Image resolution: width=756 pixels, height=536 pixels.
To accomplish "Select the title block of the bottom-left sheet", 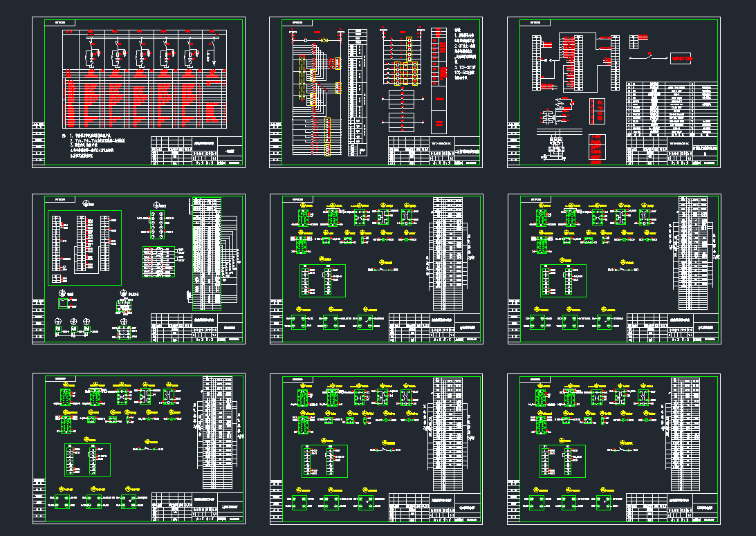I will (198, 506).
